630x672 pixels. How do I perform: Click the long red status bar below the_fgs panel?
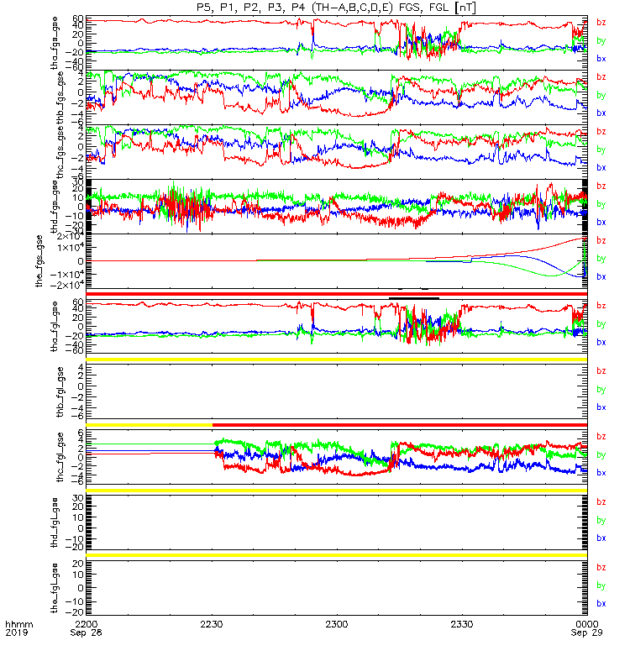click(337, 294)
